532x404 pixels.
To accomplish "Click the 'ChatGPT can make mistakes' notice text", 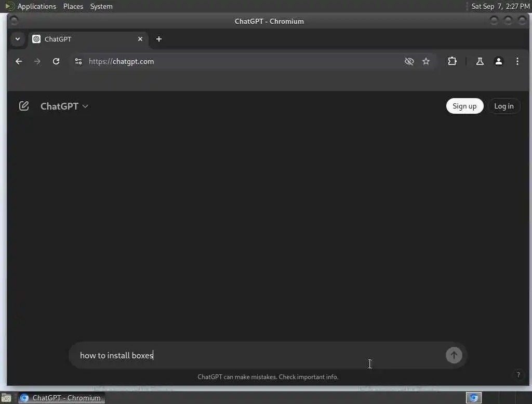I will click(x=268, y=377).
